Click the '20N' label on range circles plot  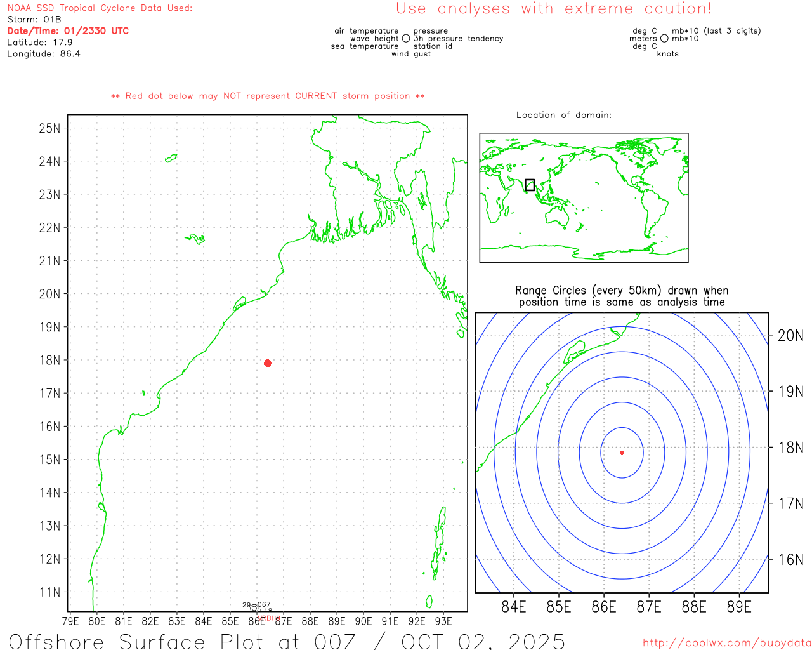click(x=790, y=335)
